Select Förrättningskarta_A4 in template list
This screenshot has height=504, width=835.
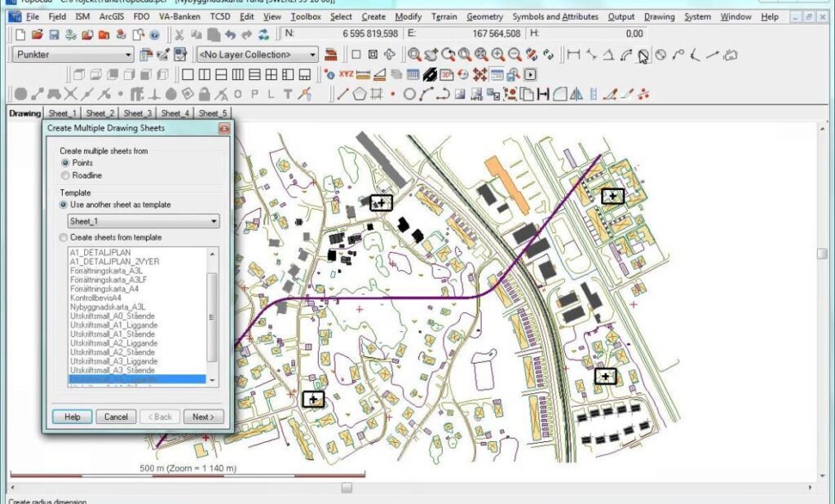pyautogui.click(x=104, y=289)
